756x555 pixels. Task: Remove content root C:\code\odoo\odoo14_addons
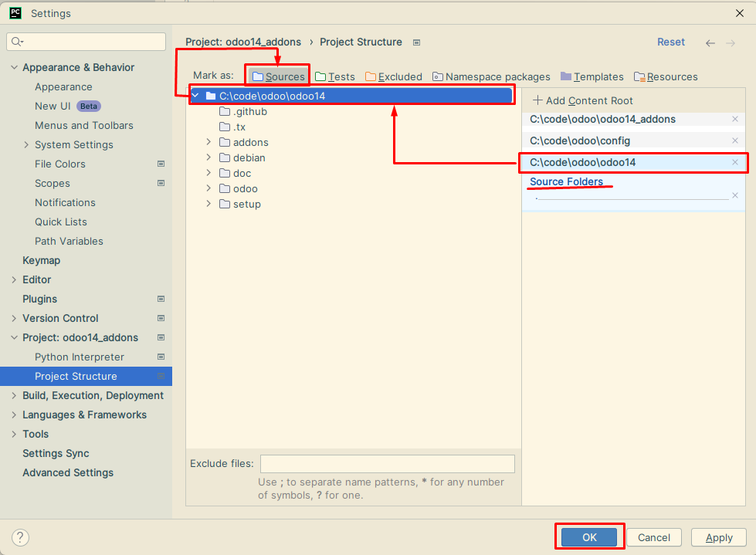735,119
